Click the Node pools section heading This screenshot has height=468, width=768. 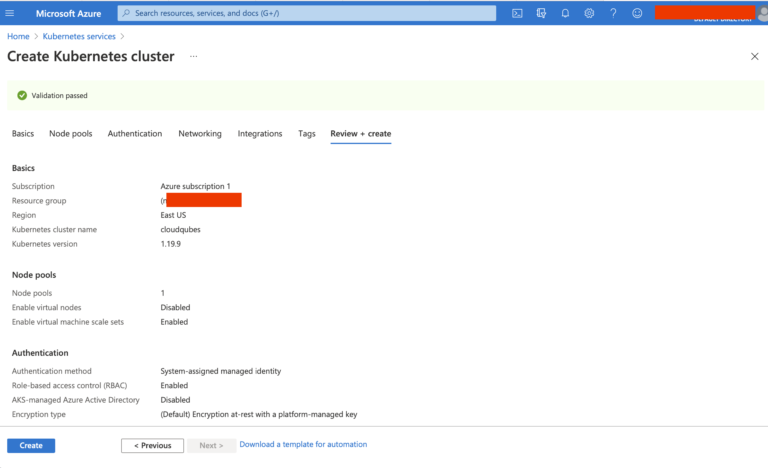coord(34,275)
